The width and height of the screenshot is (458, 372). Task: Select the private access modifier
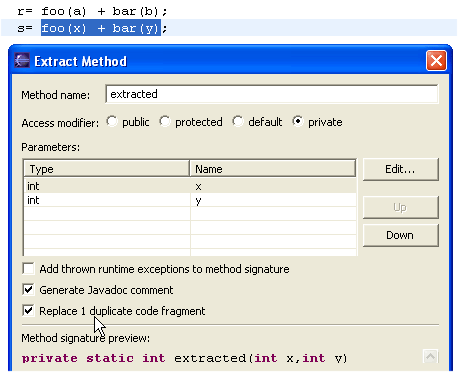[298, 122]
